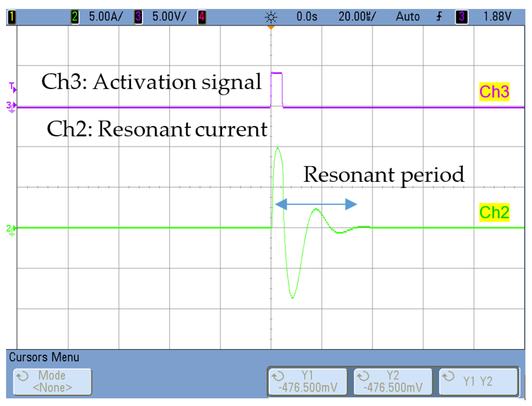Click the trigger position star icon
This screenshot has height=406, width=532.
271,17
